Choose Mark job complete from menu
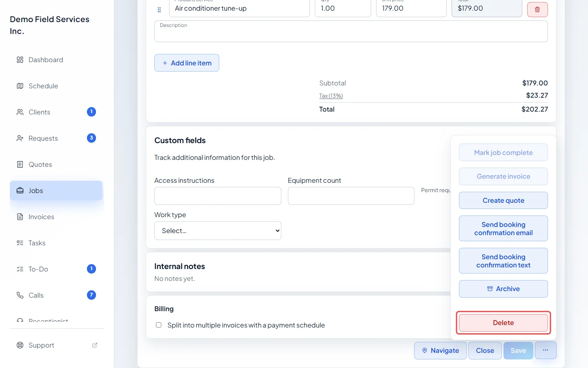588x368 pixels. (x=503, y=153)
